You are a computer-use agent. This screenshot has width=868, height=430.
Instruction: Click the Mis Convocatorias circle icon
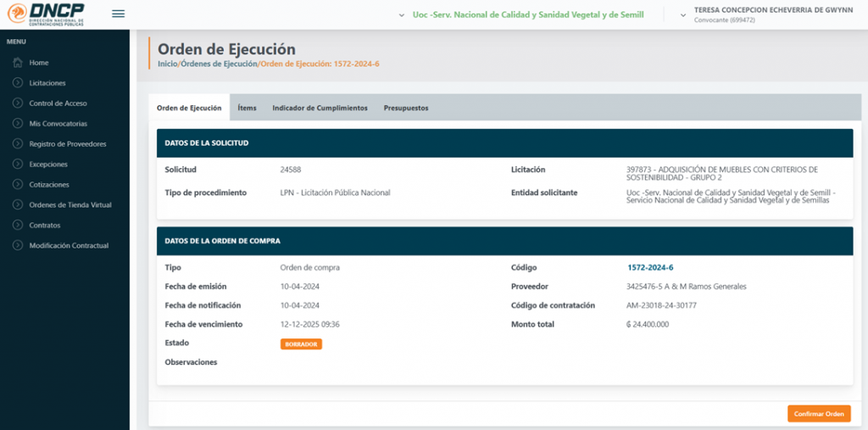(17, 124)
